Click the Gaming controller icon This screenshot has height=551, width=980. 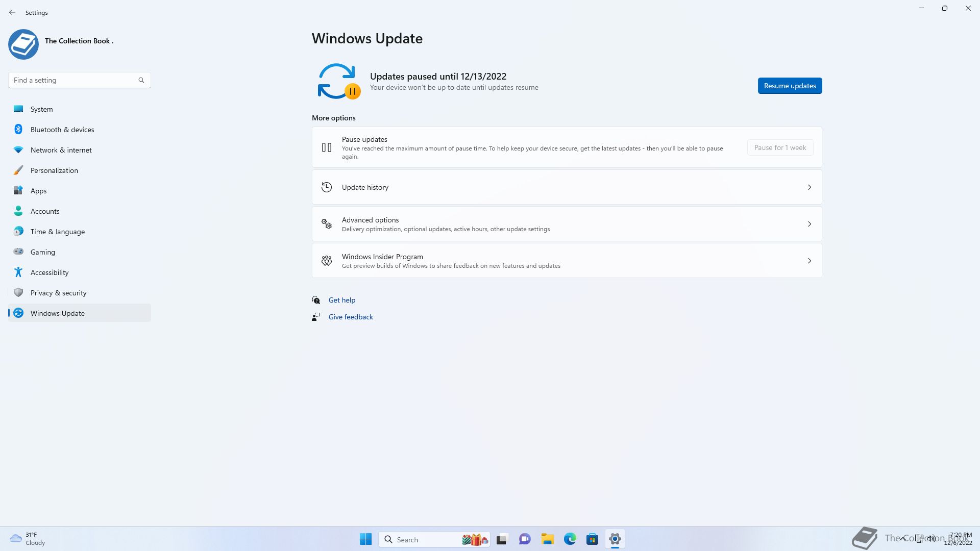[18, 252]
